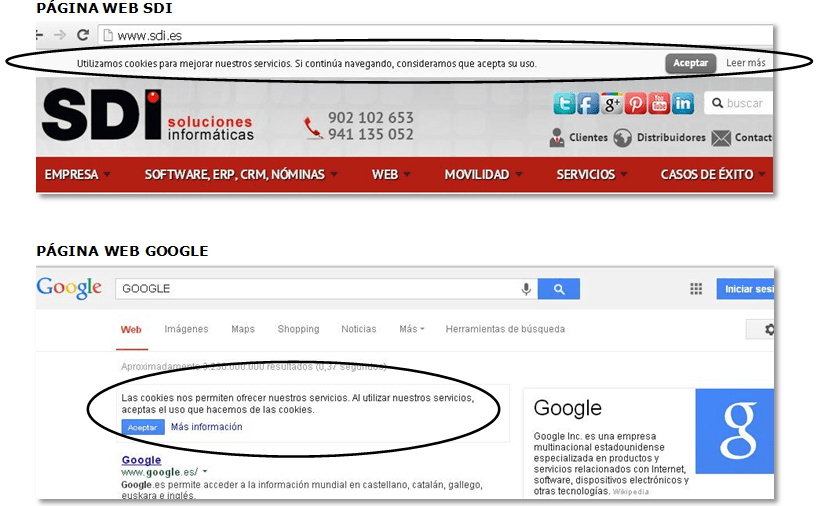The height and width of the screenshot is (506, 819).
Task: Click the Clientes link
Action: click(588, 138)
